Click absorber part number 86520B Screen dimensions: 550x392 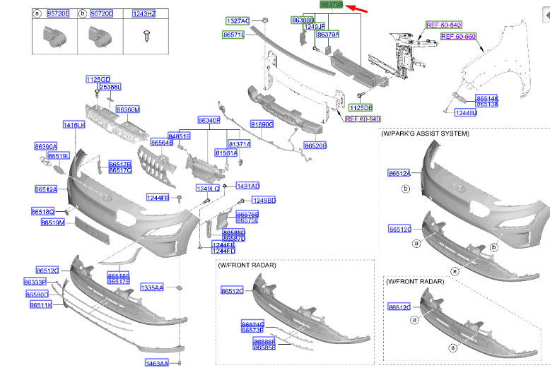click(x=315, y=145)
